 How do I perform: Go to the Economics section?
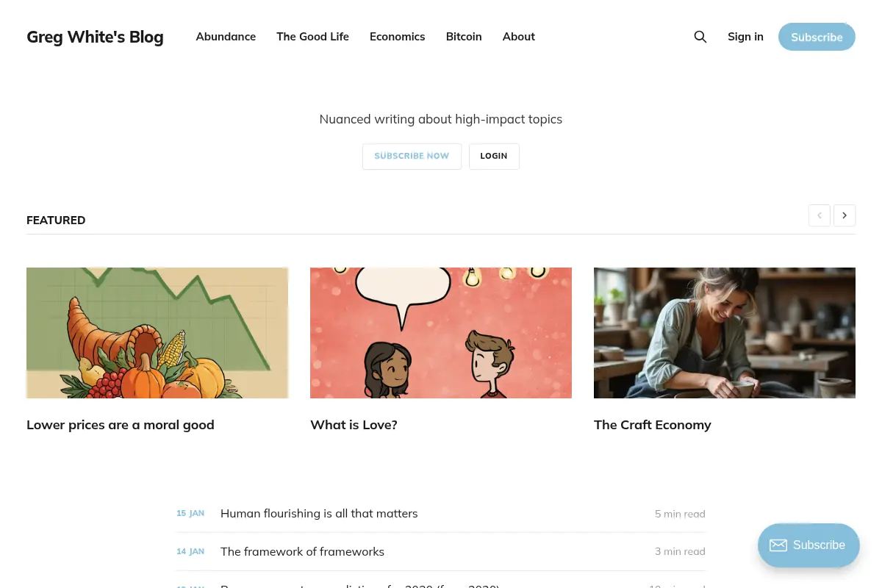(x=397, y=37)
